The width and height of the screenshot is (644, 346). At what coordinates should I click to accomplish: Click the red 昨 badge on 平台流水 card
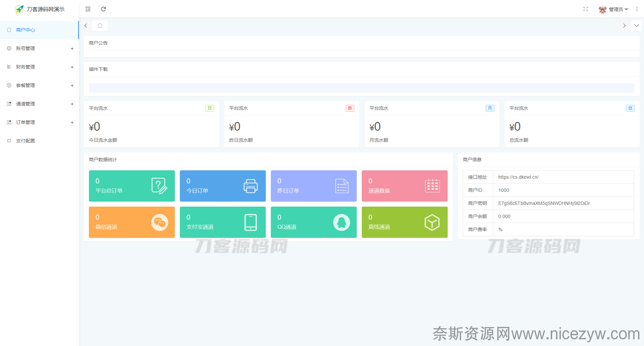point(350,108)
